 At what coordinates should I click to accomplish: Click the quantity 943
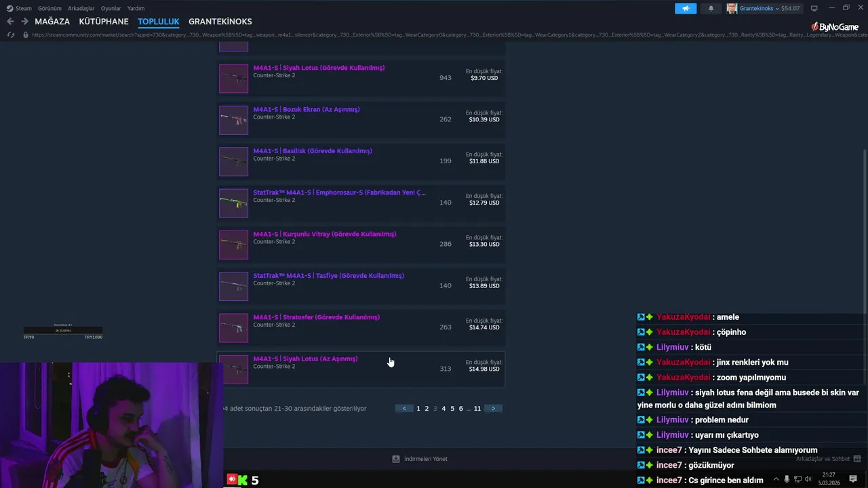(x=445, y=78)
